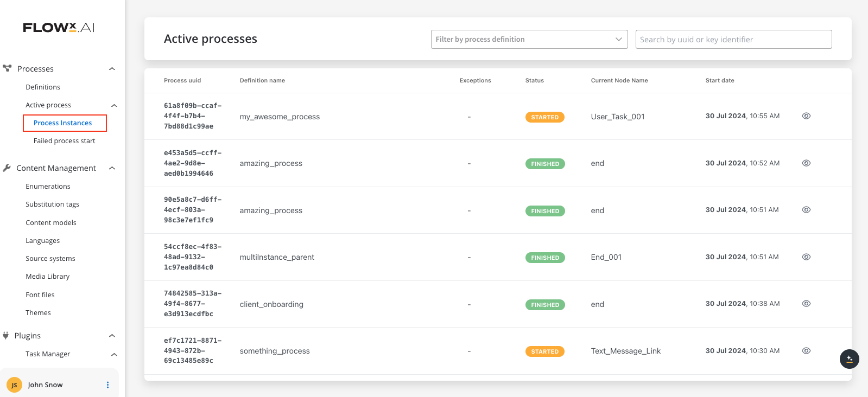Click the Status column header

coord(535,80)
